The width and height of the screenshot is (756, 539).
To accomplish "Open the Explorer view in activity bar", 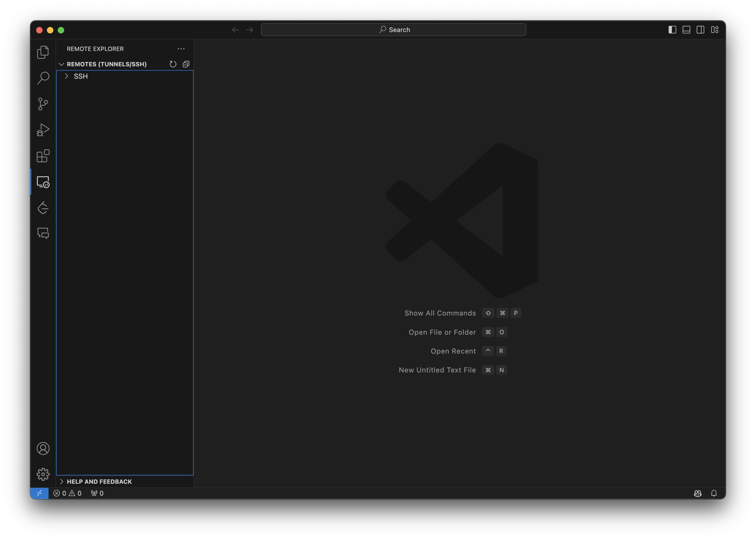I will 43,52.
